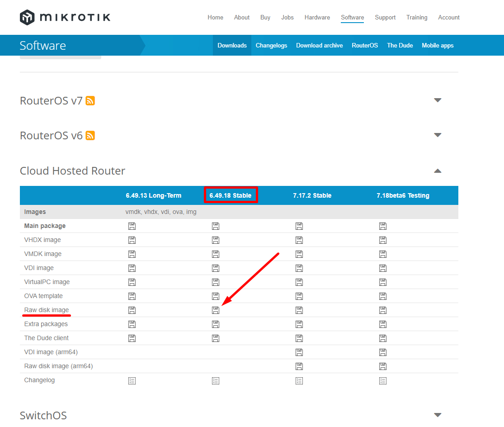Open The Dude tab
Image resolution: width=504 pixels, height=427 pixels.
click(400, 45)
